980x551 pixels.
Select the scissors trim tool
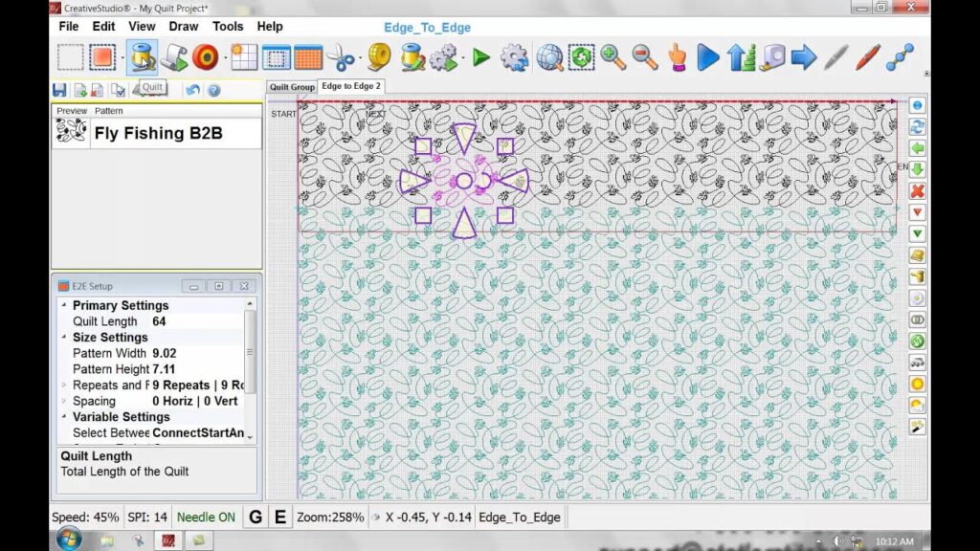pos(337,56)
